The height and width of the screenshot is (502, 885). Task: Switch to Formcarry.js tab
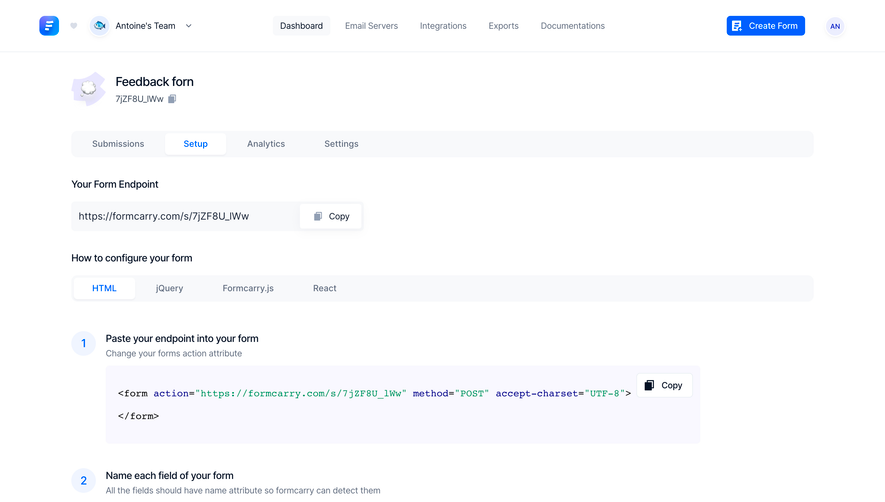tap(248, 288)
